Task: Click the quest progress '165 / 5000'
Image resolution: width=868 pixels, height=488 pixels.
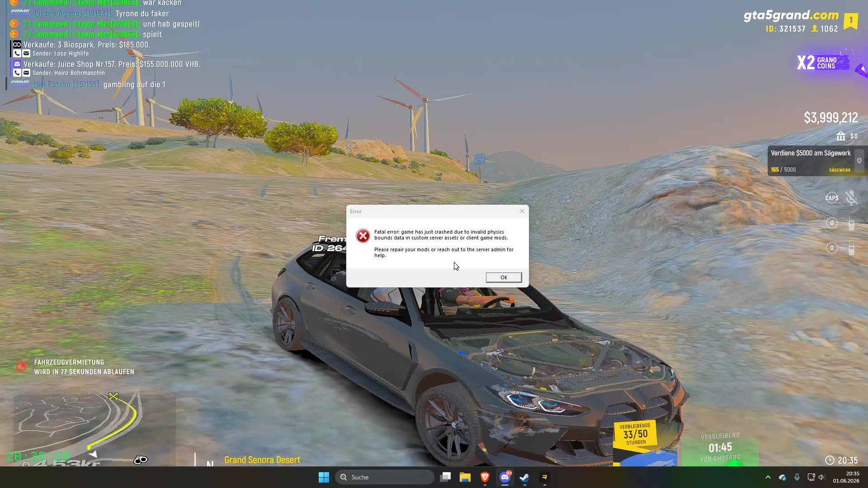Action: [x=783, y=169]
